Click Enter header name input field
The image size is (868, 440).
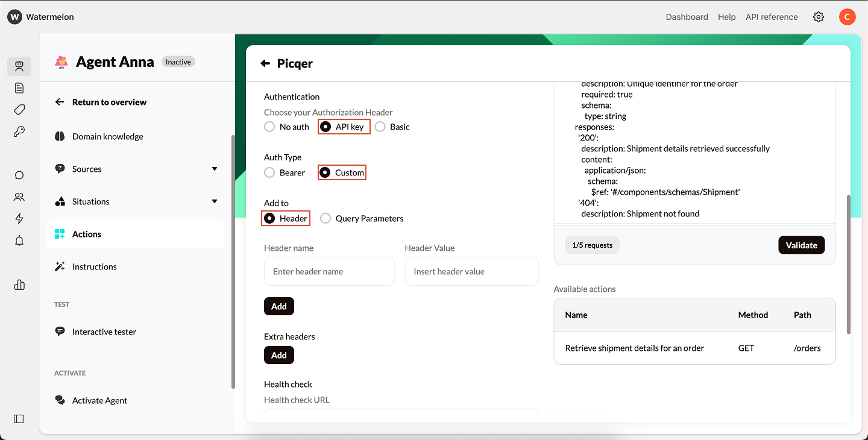329,271
